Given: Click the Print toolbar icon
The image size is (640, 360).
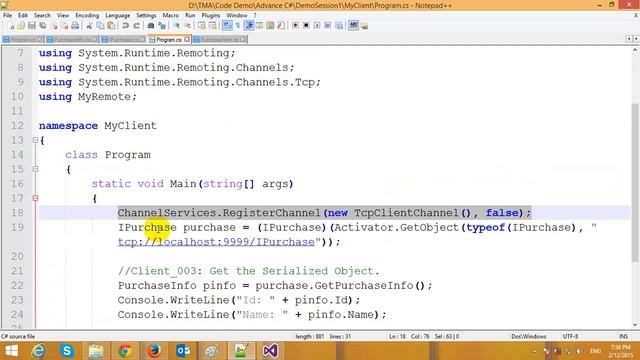Looking at the screenshot, I should tap(75, 26).
